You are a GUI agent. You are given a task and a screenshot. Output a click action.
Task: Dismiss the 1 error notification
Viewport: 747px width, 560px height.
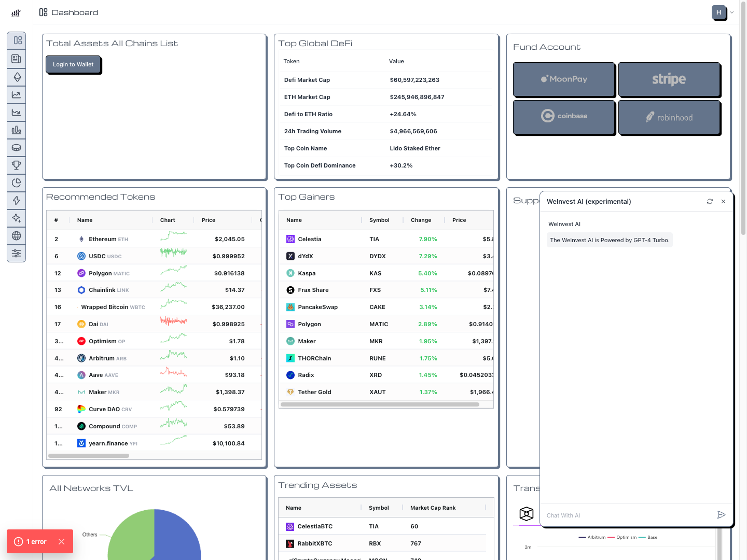pos(62,542)
